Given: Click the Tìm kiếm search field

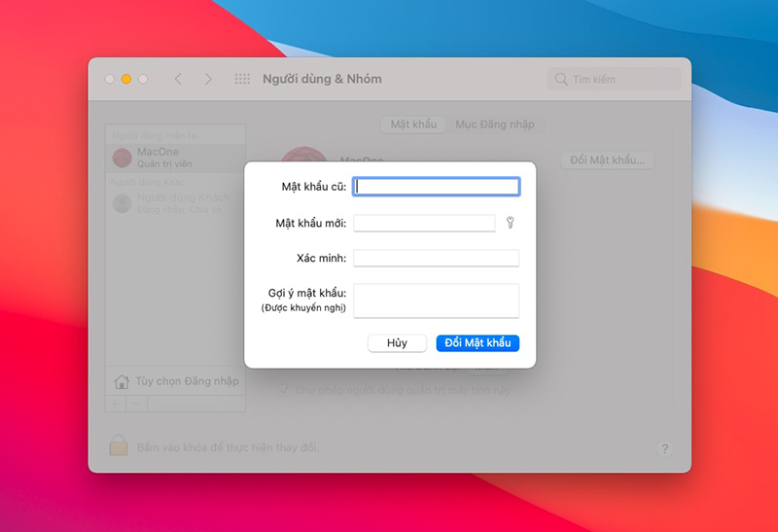Looking at the screenshot, I should pos(615,79).
